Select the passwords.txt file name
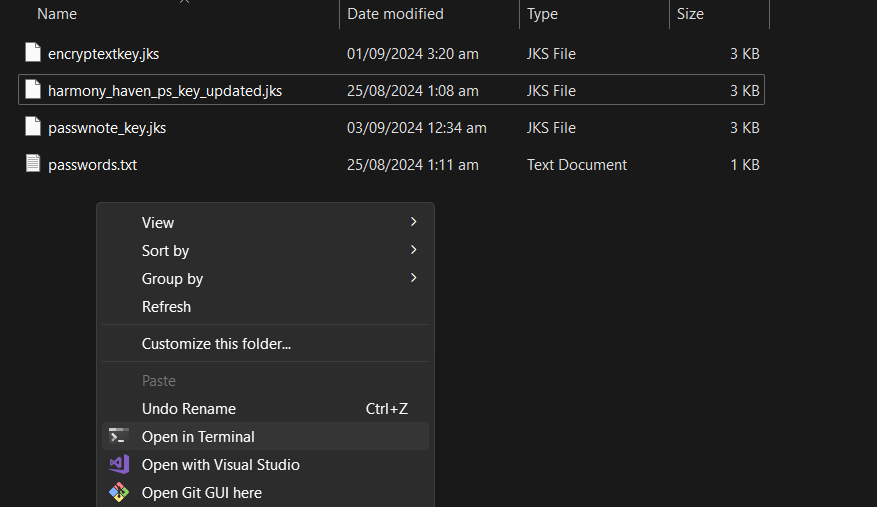This screenshot has width=877, height=507. tap(93, 164)
